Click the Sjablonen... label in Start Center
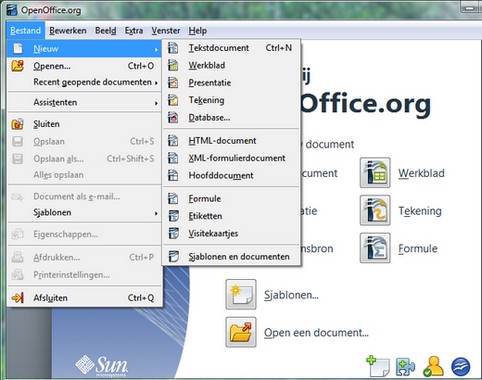482x380 pixels. (291, 295)
